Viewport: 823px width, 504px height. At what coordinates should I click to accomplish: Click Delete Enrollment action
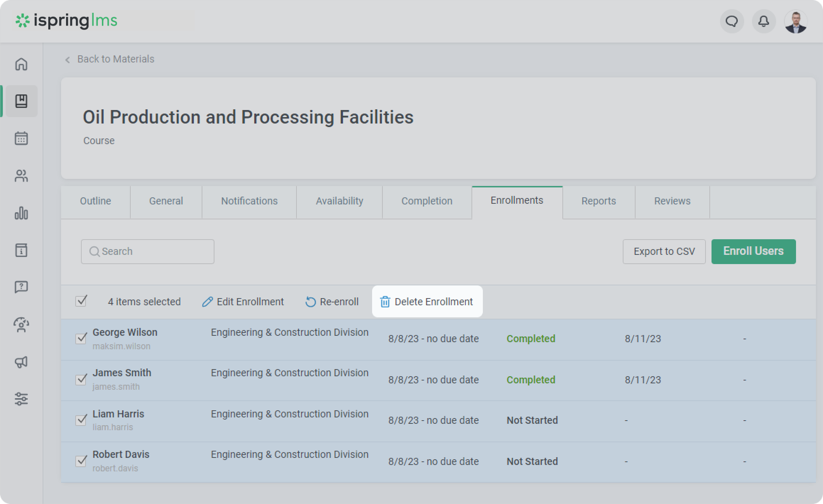coord(427,302)
